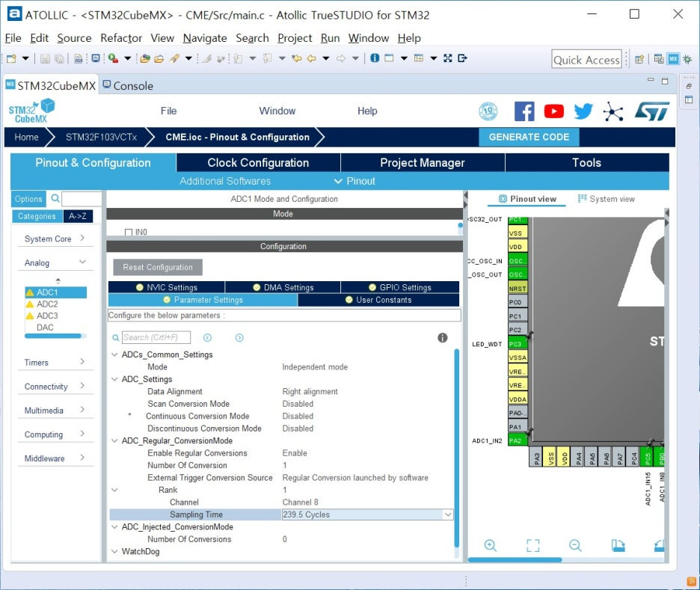The height and width of the screenshot is (590, 700).
Task: Click the New file toolbar icon
Action: [x=12, y=58]
